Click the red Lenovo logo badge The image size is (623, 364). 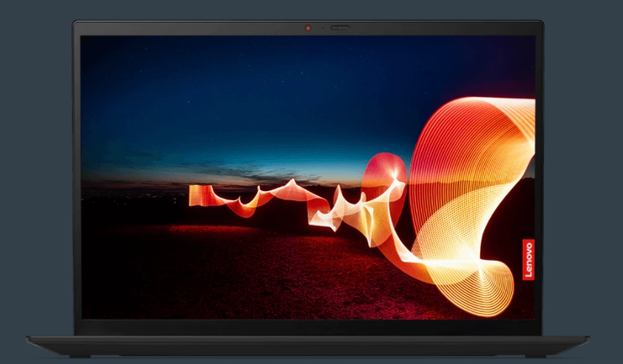[x=528, y=259]
